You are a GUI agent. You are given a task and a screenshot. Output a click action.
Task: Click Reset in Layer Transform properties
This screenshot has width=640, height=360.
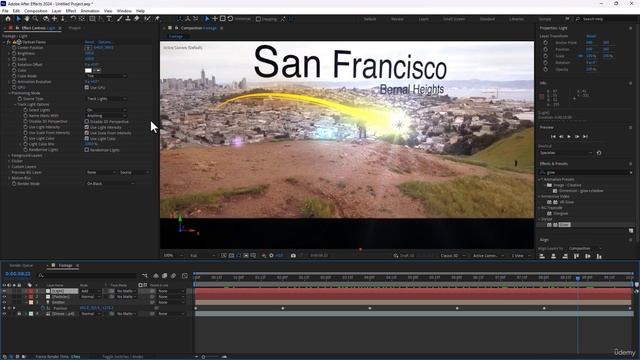591,36
